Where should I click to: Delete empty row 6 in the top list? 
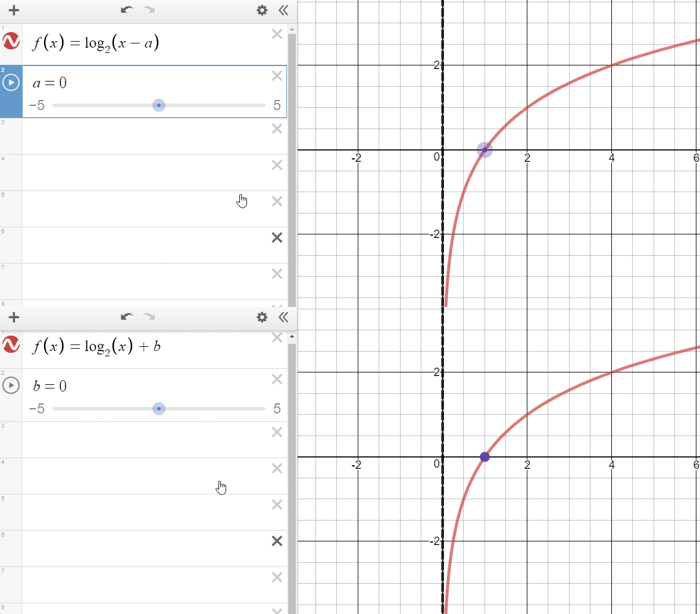pos(277,237)
